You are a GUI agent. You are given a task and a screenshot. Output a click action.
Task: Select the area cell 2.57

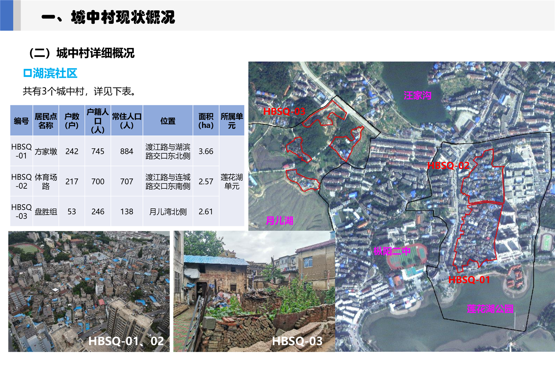(x=206, y=181)
